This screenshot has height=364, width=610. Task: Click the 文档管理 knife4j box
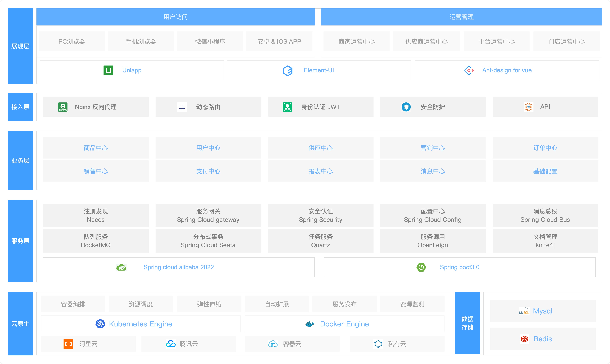tap(545, 241)
